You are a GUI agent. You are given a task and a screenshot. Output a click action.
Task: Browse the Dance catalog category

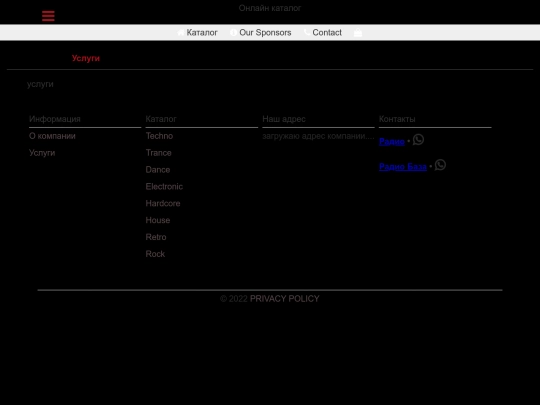coord(158,170)
